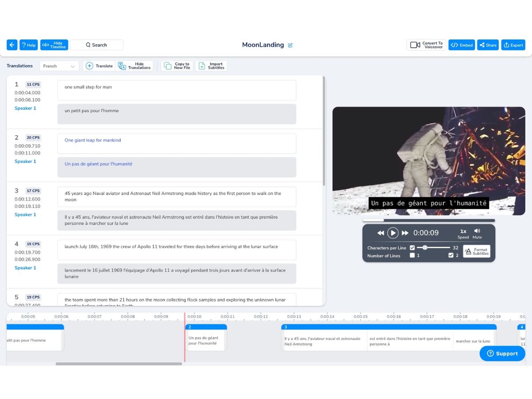Click the Hide Timeline button
Image resolution: width=532 pixels, height=399 pixels.
coord(54,45)
